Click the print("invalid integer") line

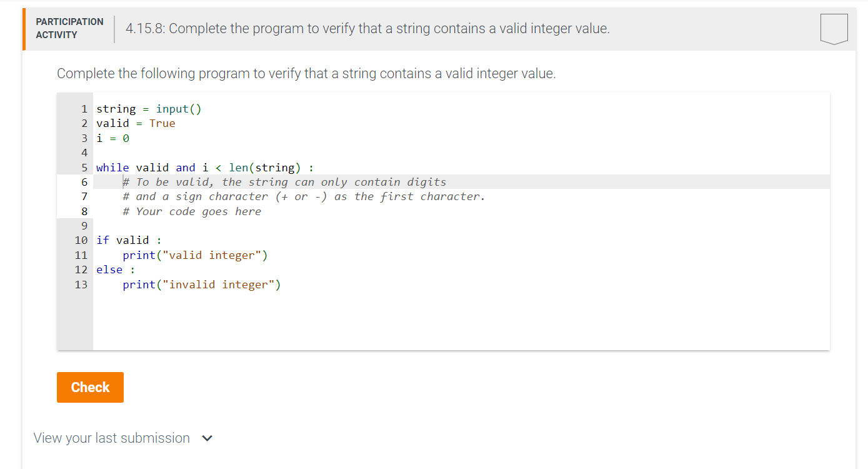click(201, 285)
